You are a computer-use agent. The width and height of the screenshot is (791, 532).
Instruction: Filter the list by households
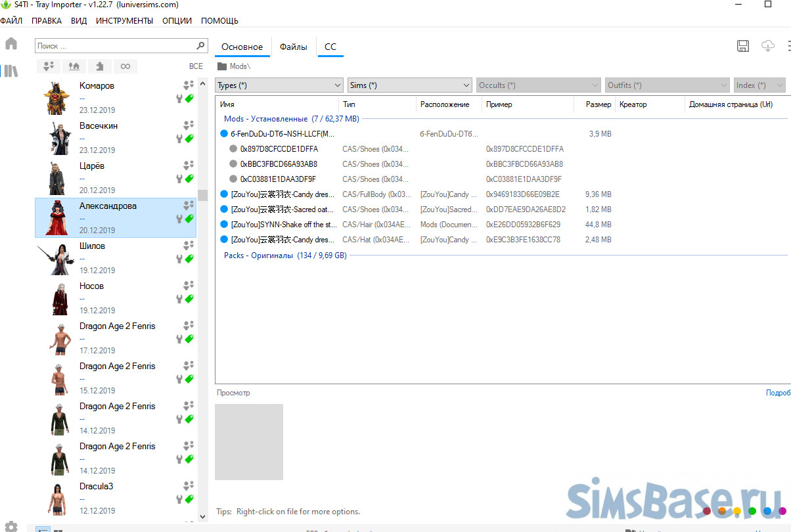tap(48, 66)
